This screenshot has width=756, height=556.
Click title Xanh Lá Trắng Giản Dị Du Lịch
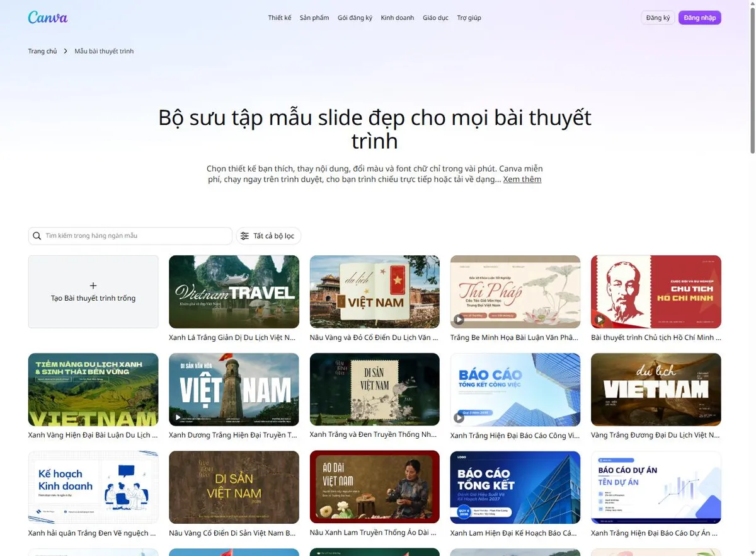coord(232,338)
